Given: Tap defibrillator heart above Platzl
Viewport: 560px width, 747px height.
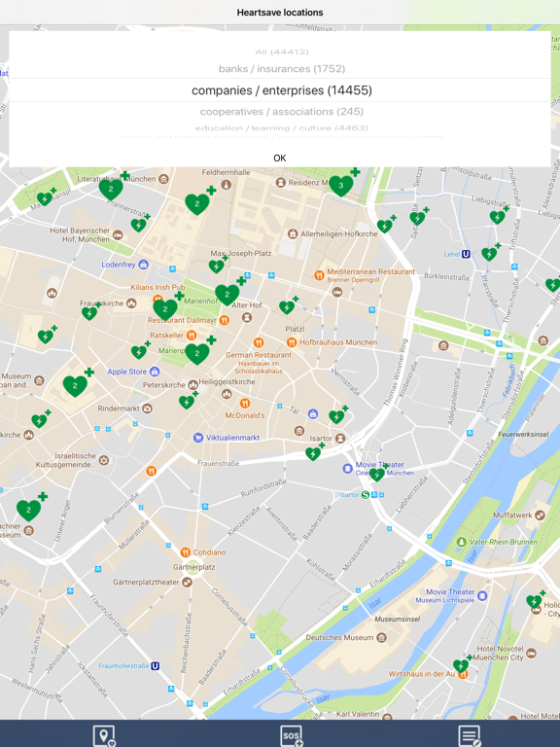Looking at the screenshot, I should (287, 307).
